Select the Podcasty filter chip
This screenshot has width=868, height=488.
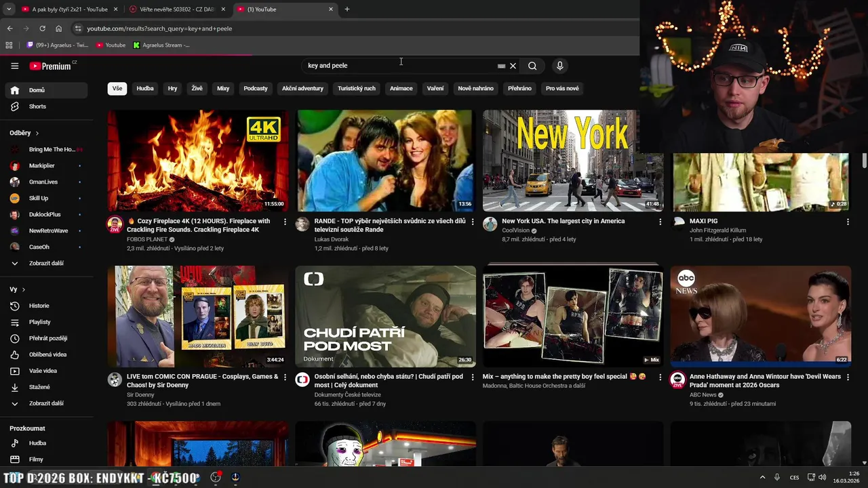(x=256, y=88)
